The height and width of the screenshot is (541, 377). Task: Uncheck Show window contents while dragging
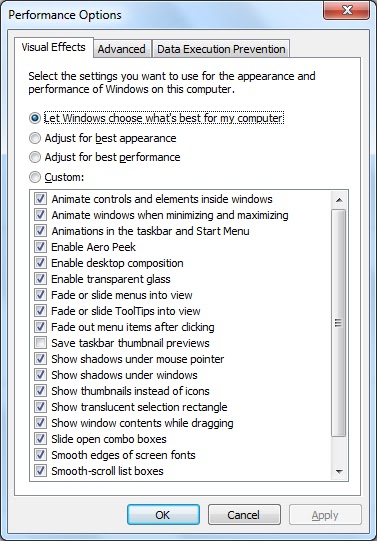click(x=40, y=423)
